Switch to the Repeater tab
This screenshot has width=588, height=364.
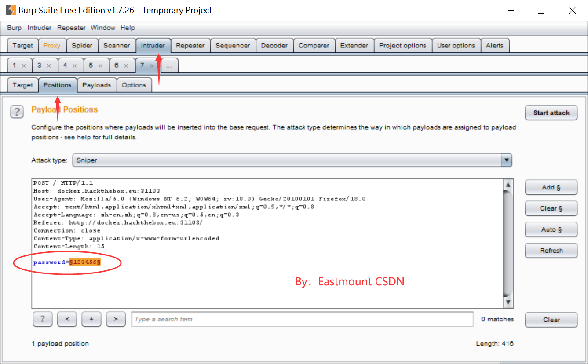[190, 46]
